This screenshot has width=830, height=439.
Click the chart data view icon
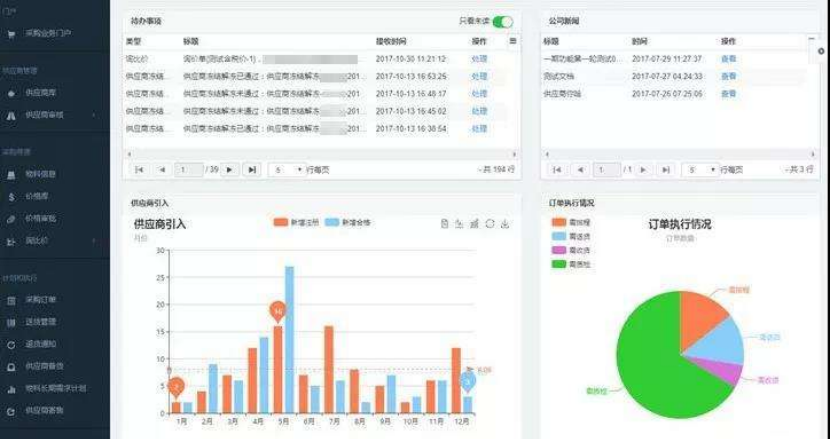pyautogui.click(x=444, y=223)
